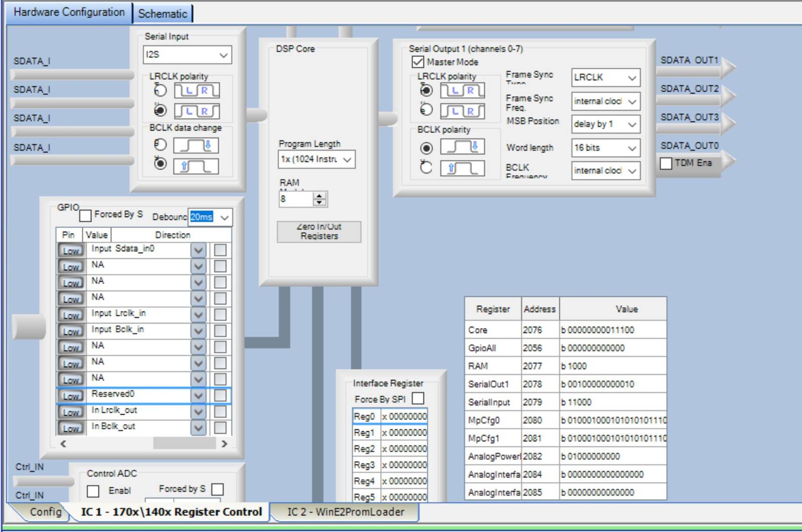Check the Control ADC Forced by S box
The height and width of the screenshot is (532, 802).
[218, 489]
